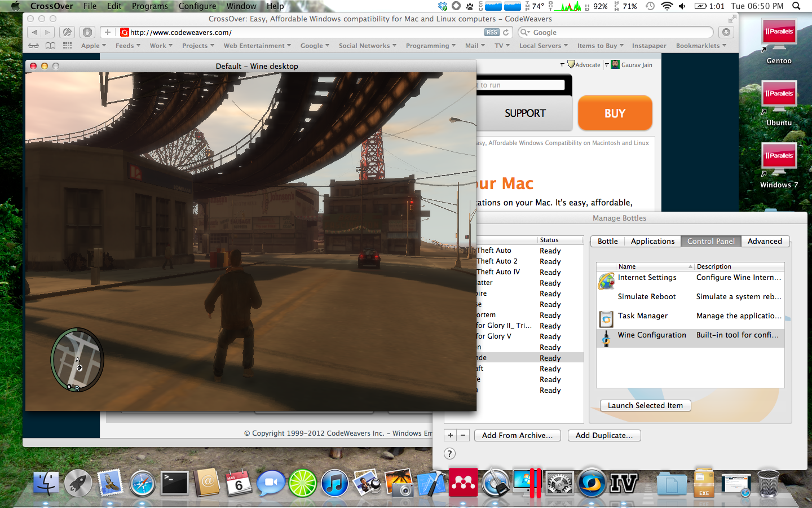Open Safari Top Sites grid icon
Screen dimensions: 812x508
(x=68, y=46)
